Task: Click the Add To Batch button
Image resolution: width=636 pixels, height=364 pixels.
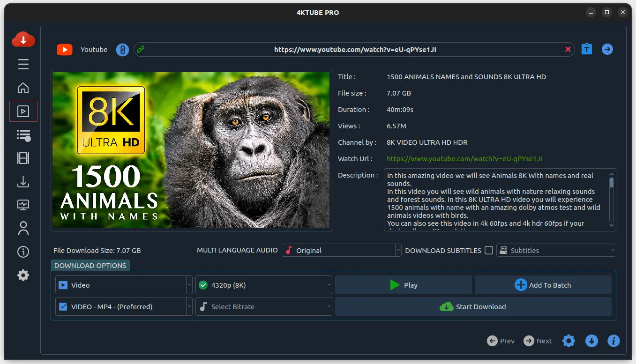Action: coord(543,285)
